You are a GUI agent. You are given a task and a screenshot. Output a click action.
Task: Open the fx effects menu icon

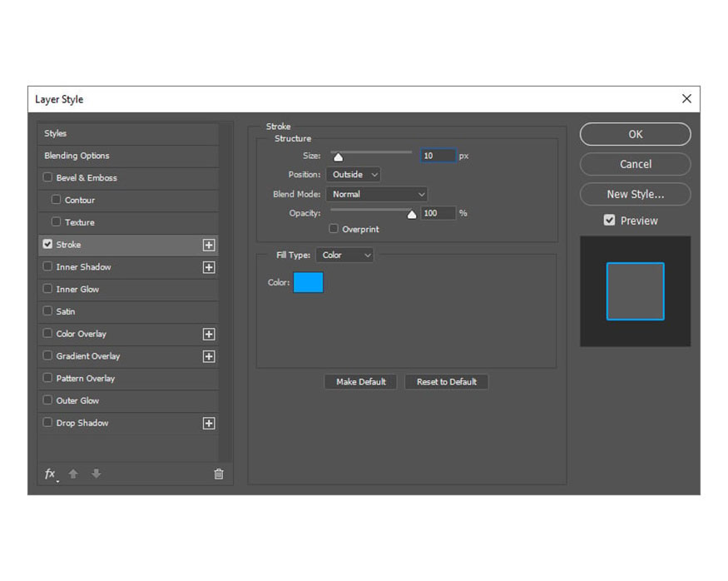50,474
